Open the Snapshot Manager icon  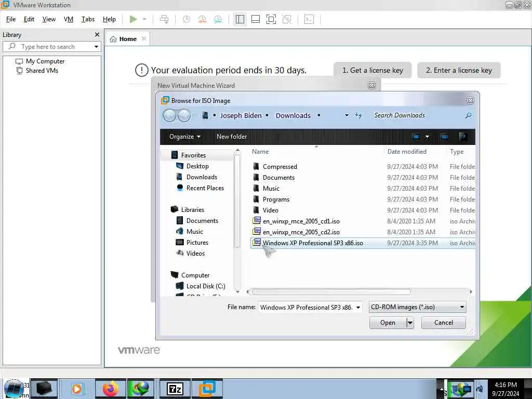pyautogui.click(x=218, y=19)
